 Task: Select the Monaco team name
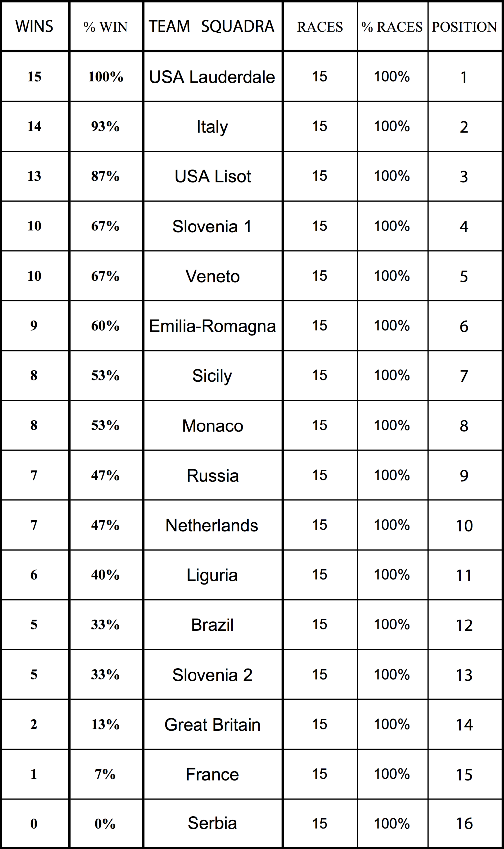coord(213,426)
